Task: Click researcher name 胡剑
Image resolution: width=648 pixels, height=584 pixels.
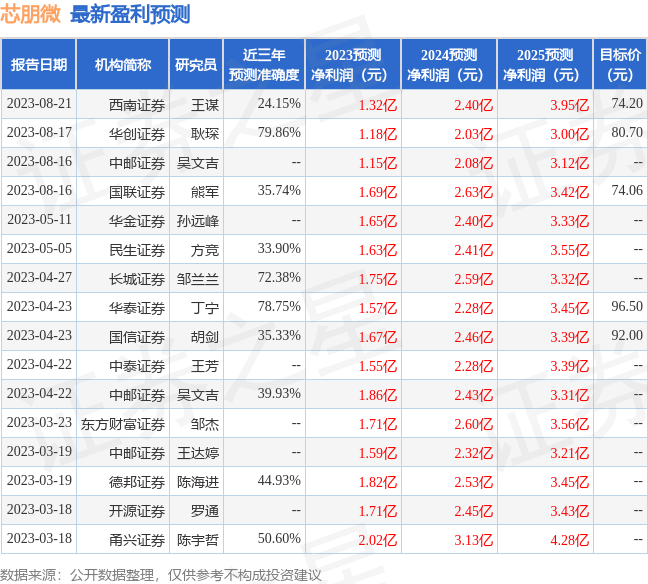Action: [205, 337]
